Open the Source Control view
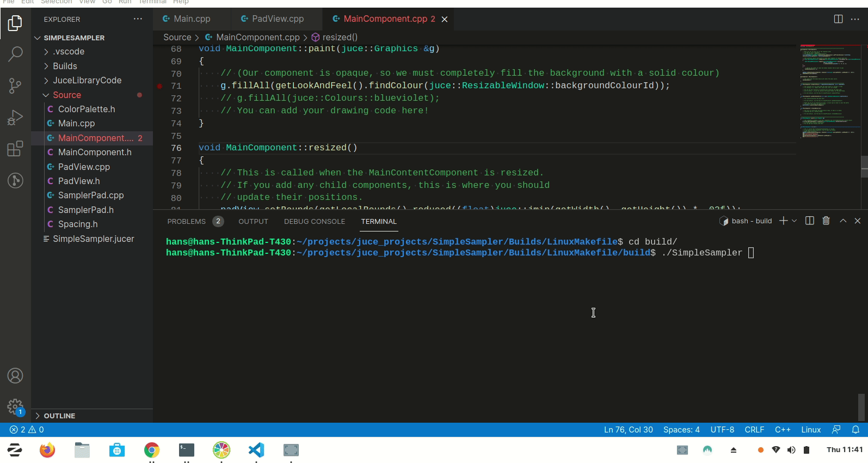 pyautogui.click(x=15, y=86)
